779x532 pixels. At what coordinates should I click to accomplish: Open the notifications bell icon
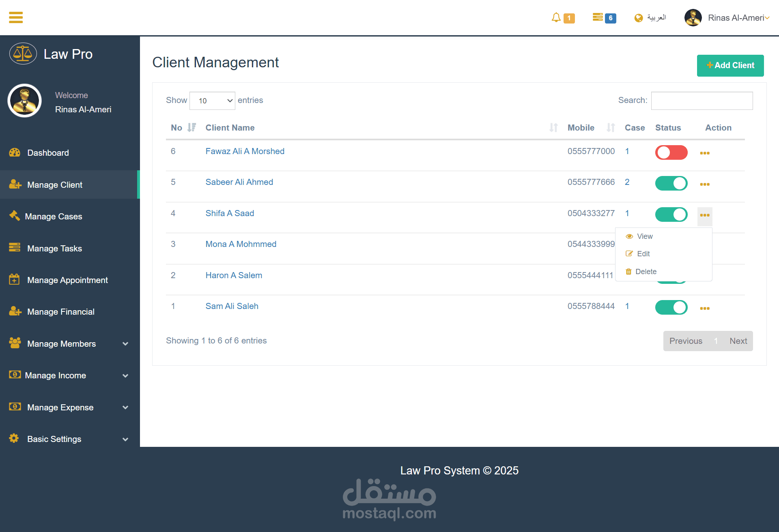click(556, 17)
